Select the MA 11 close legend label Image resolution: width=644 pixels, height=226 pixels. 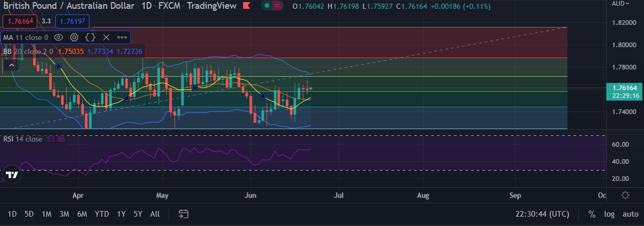tap(26, 37)
